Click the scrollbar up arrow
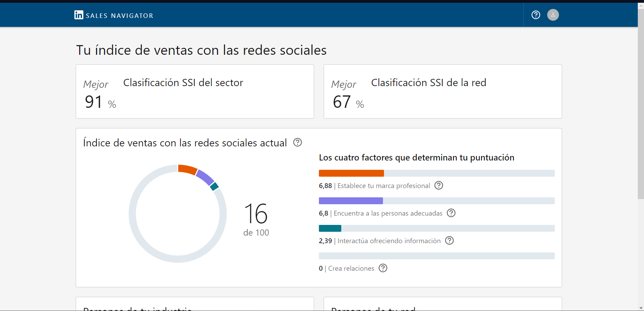Screen dimensions: 644x311 click(641, 6)
